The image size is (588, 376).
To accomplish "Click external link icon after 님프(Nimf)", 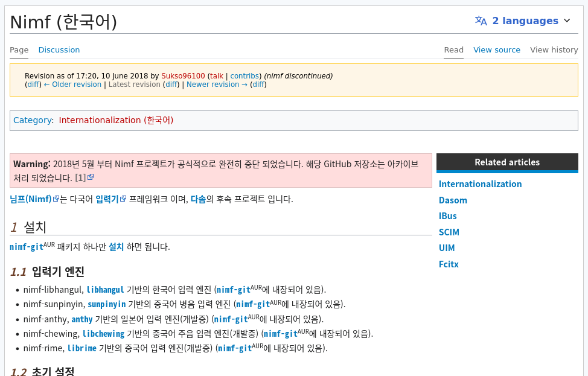I will coord(56,199).
